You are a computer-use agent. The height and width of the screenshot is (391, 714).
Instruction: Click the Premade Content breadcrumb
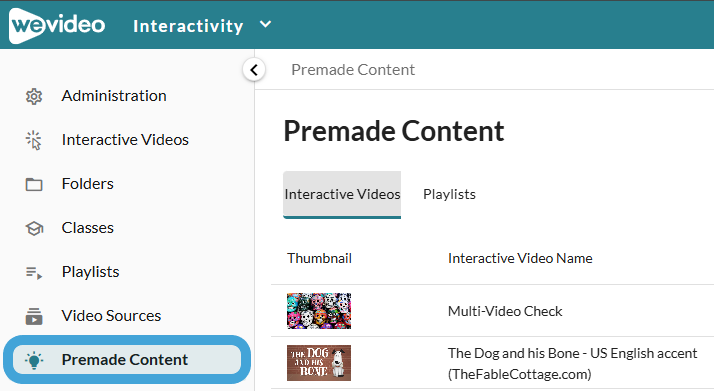[x=353, y=70]
